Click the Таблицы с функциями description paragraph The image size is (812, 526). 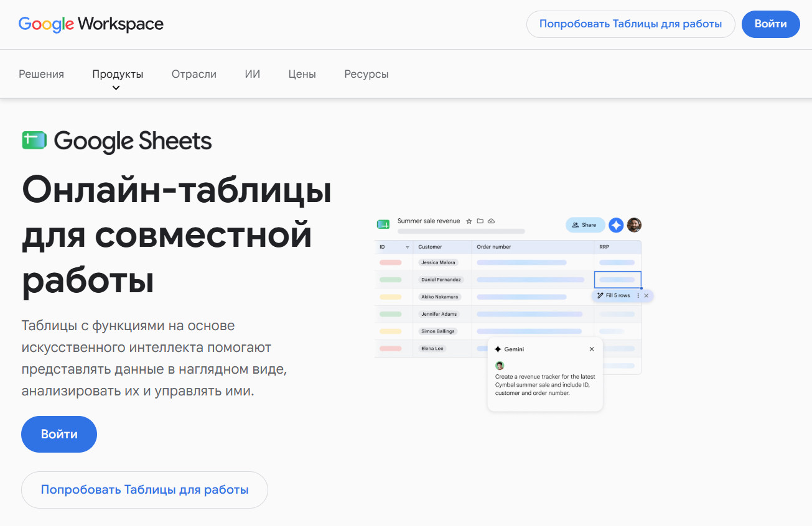click(154, 359)
